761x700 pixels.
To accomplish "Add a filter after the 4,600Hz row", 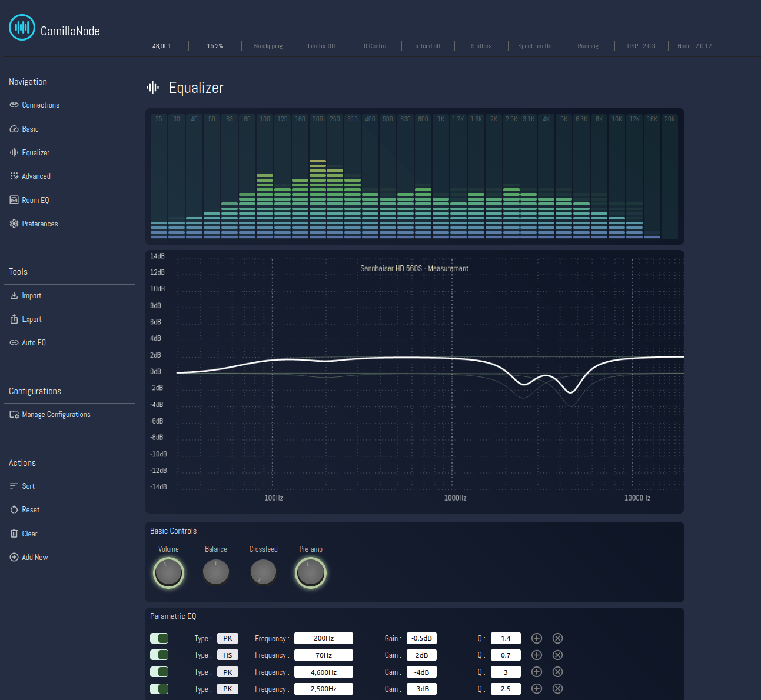I will pos(537,672).
